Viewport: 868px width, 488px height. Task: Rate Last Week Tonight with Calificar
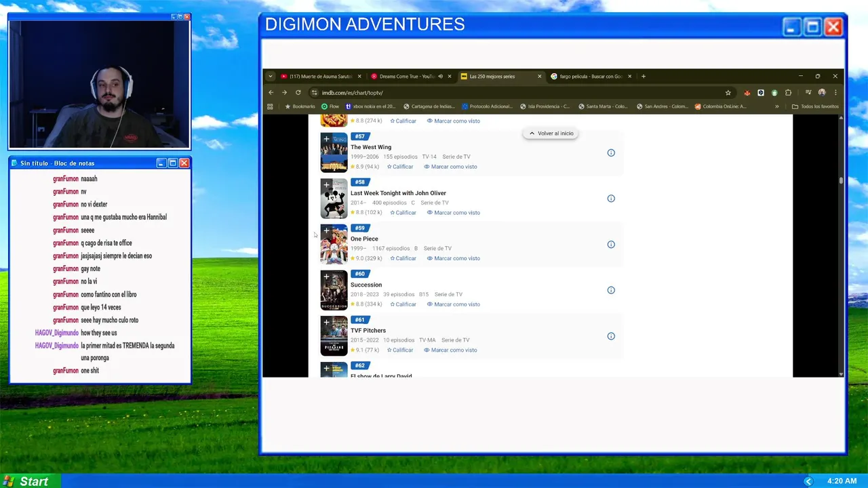coord(403,213)
